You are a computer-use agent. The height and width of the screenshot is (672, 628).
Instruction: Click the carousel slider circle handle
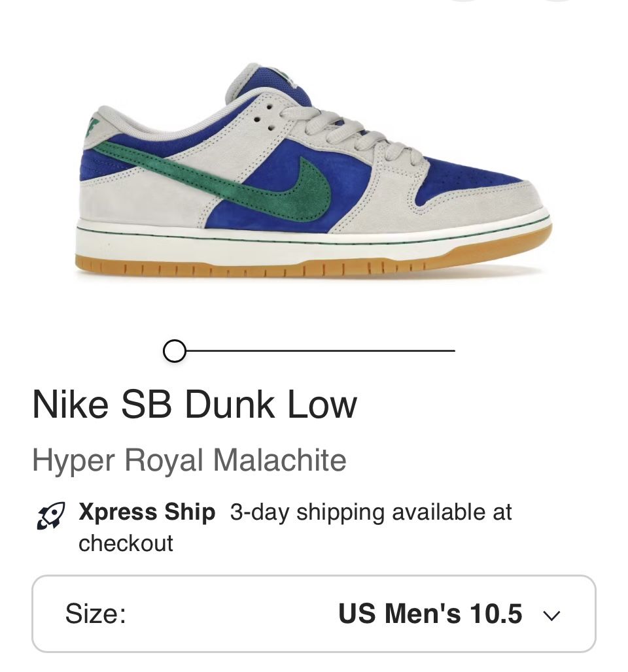click(x=175, y=350)
